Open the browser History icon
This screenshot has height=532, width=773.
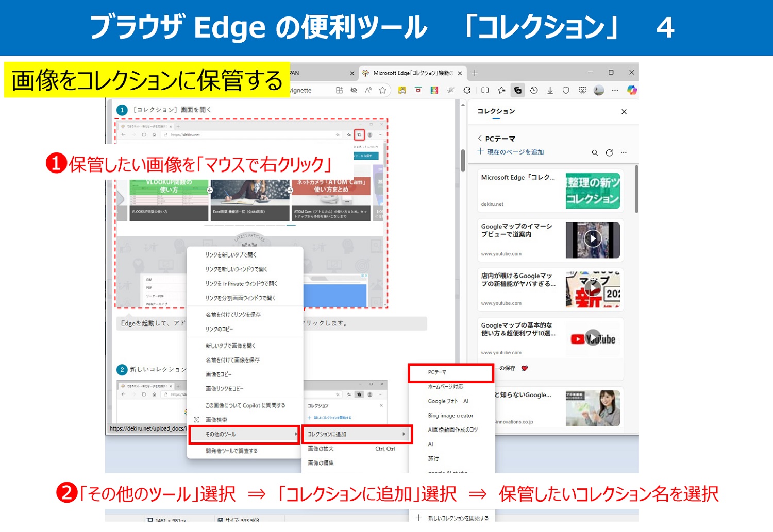point(534,90)
